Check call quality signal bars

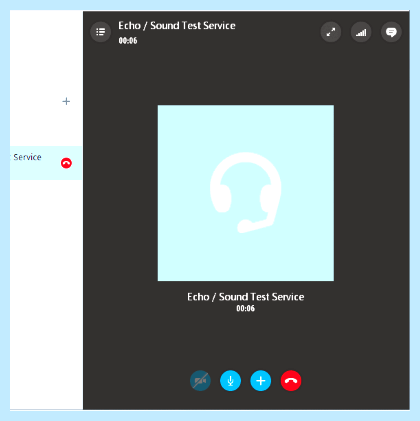(361, 32)
